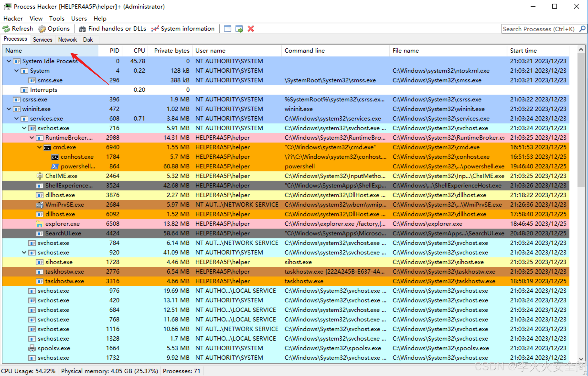
Task: Click Find handles or DLLs binoculars icon
Action: click(82, 29)
